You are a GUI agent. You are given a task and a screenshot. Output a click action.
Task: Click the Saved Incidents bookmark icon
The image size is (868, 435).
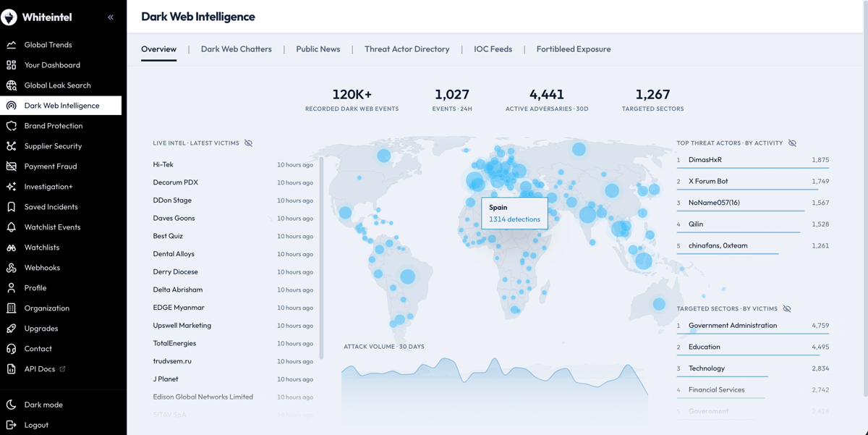12,207
